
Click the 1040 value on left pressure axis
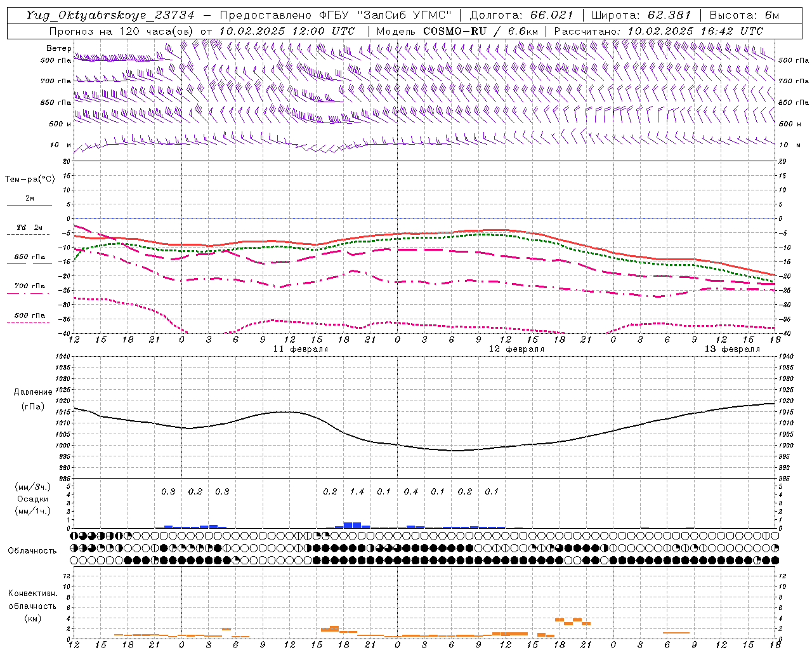tap(63, 357)
